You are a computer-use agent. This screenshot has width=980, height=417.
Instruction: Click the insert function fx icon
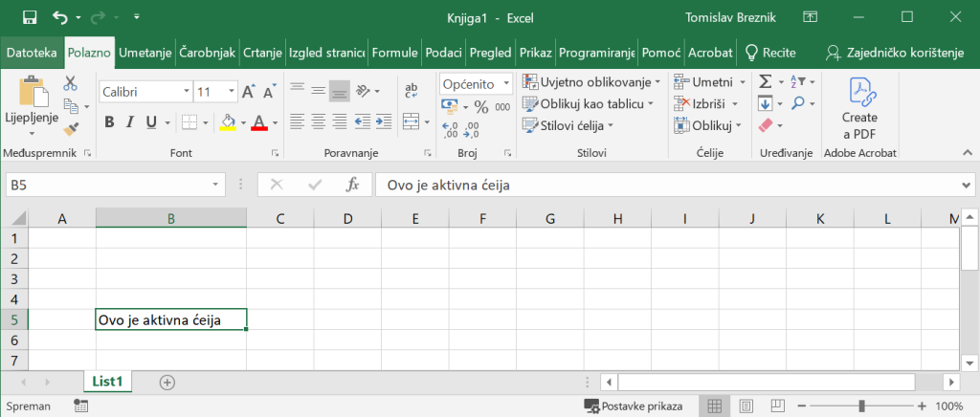(x=351, y=185)
